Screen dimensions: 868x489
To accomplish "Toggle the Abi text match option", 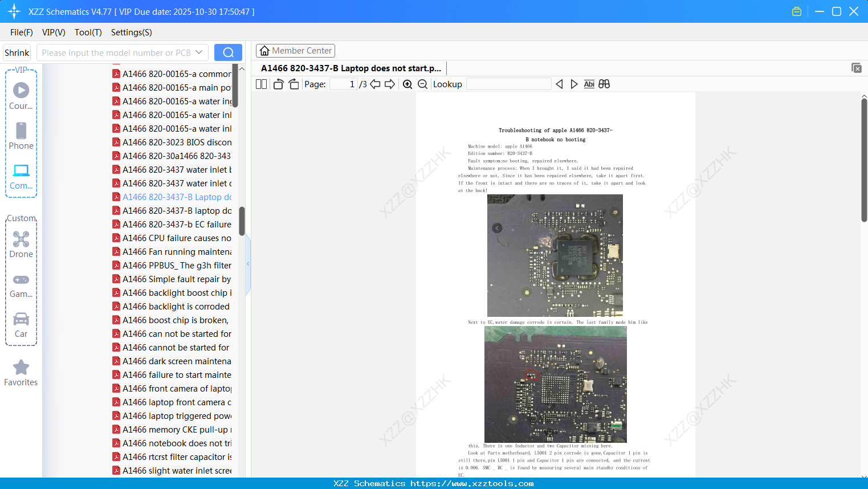I will click(589, 84).
